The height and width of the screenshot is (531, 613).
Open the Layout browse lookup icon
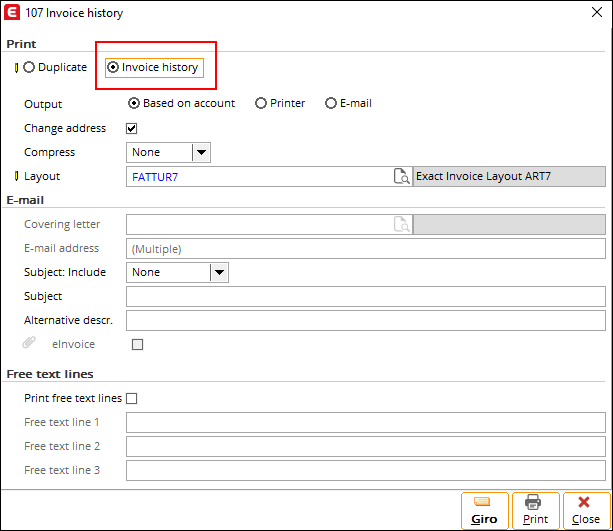pos(401,176)
